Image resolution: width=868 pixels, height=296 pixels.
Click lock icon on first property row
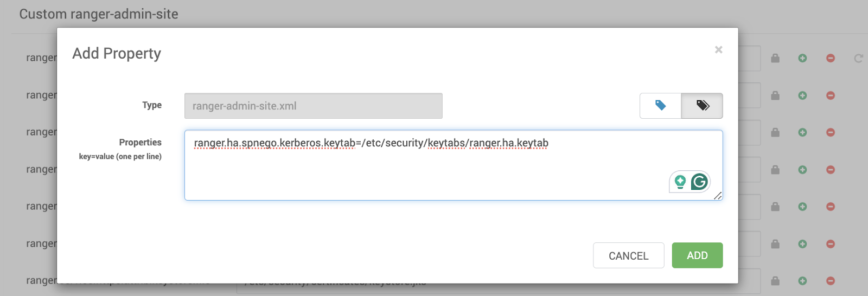pyautogui.click(x=775, y=58)
